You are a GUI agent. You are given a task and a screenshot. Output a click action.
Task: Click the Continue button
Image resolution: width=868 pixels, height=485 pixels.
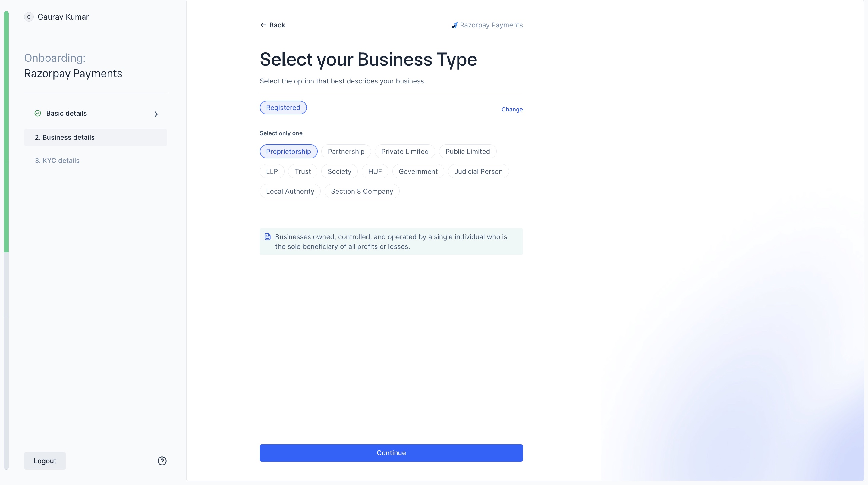(391, 453)
